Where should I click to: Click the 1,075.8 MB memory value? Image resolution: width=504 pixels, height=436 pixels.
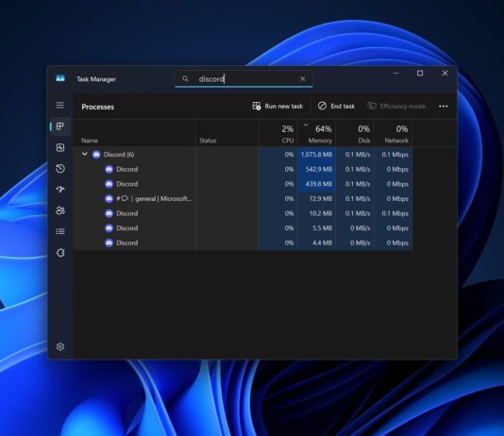coord(316,155)
